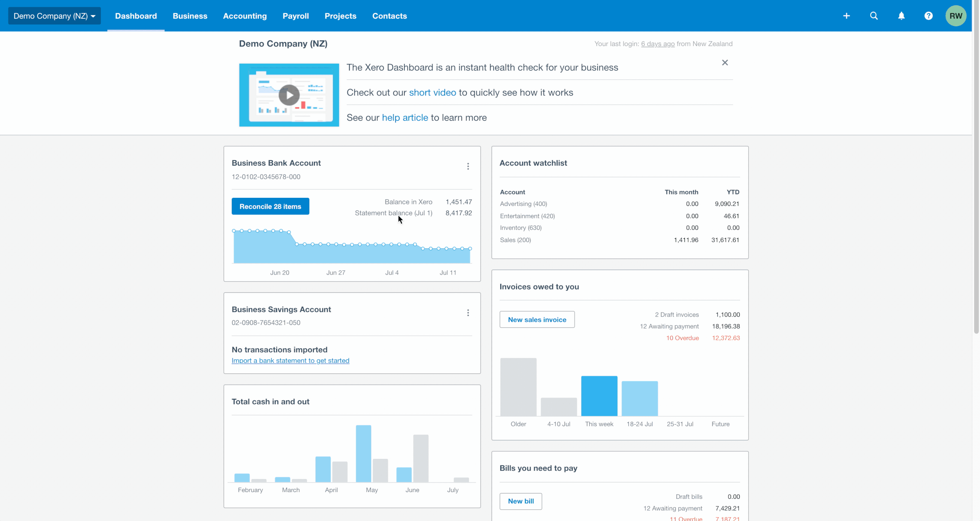Click the plus icon to create new
Screen dimensions: 980x521
(847, 16)
